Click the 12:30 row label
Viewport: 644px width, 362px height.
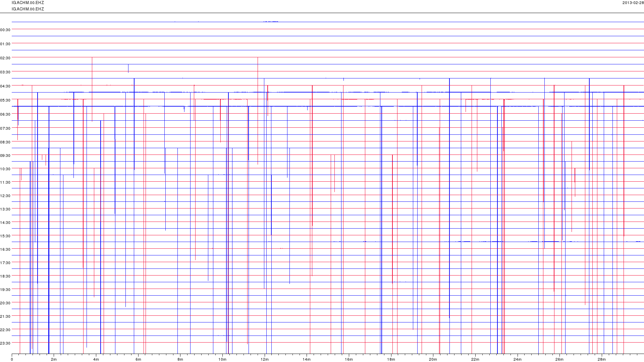click(x=5, y=196)
